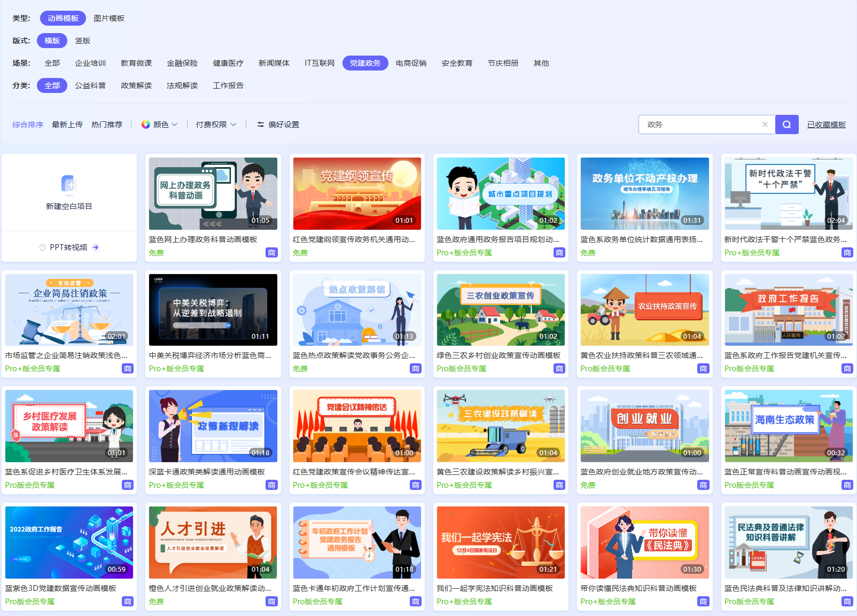Select the 政策解读 category filter
The image size is (857, 616).
tap(136, 85)
